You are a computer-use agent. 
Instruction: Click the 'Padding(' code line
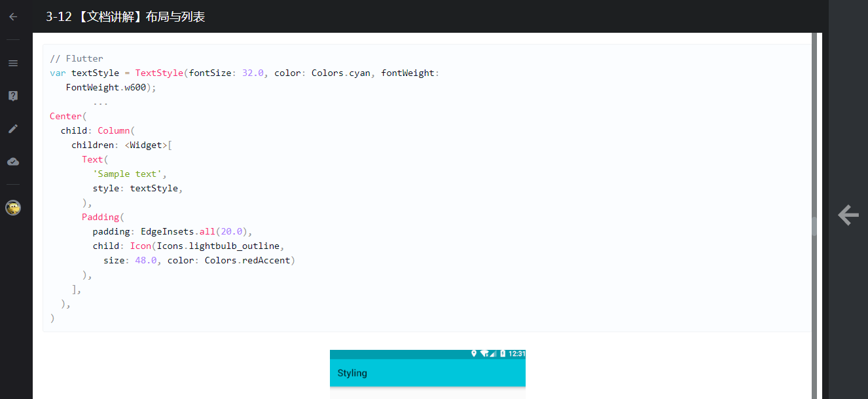tap(103, 217)
